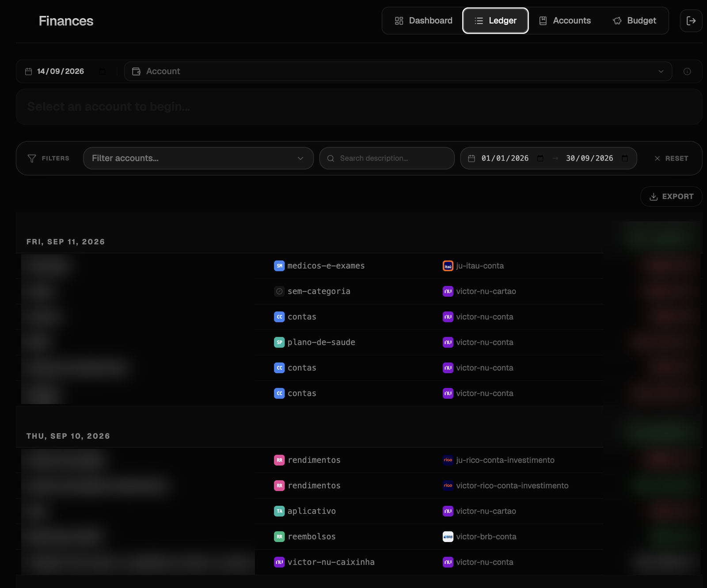This screenshot has width=707, height=588.
Task: Select the Ledger tab
Action: pyautogui.click(x=495, y=21)
